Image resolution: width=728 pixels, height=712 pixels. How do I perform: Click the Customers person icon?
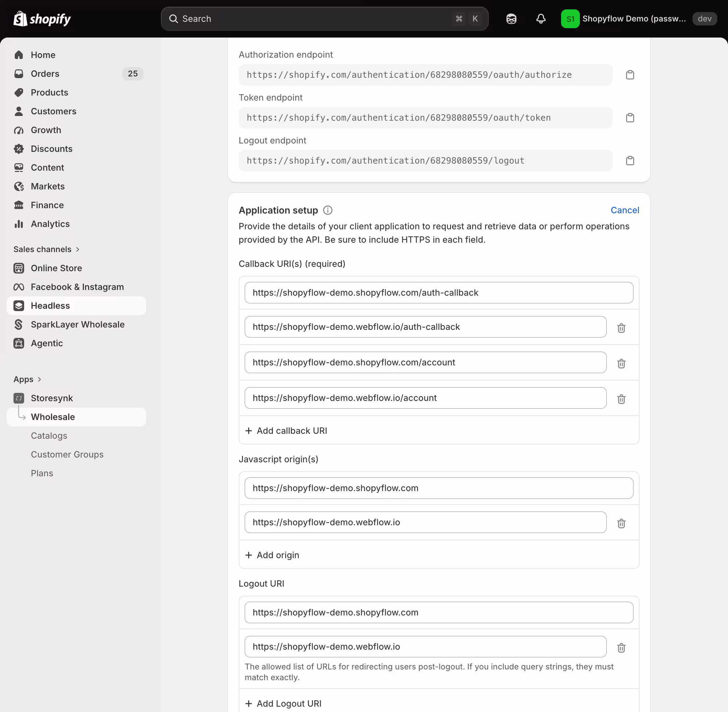click(x=19, y=111)
